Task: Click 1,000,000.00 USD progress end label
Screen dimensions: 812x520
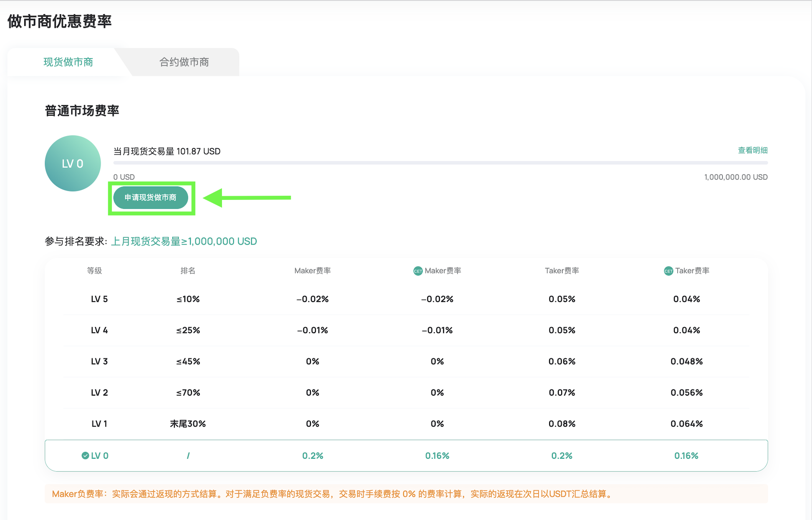Action: [736, 177]
